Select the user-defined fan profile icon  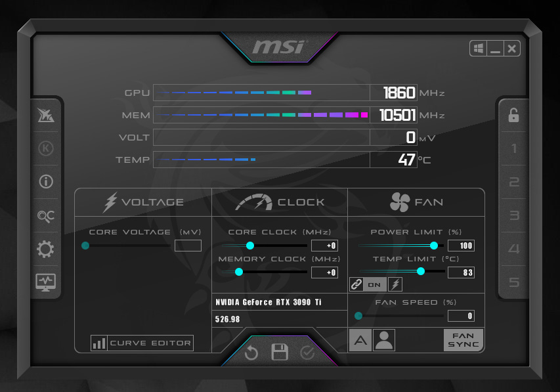384,340
